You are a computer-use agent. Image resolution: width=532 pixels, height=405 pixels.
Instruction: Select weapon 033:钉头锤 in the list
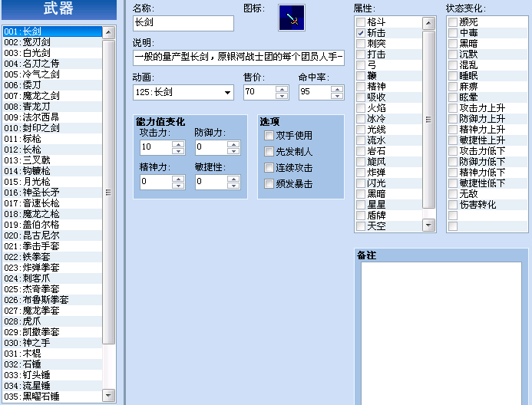coord(53,375)
